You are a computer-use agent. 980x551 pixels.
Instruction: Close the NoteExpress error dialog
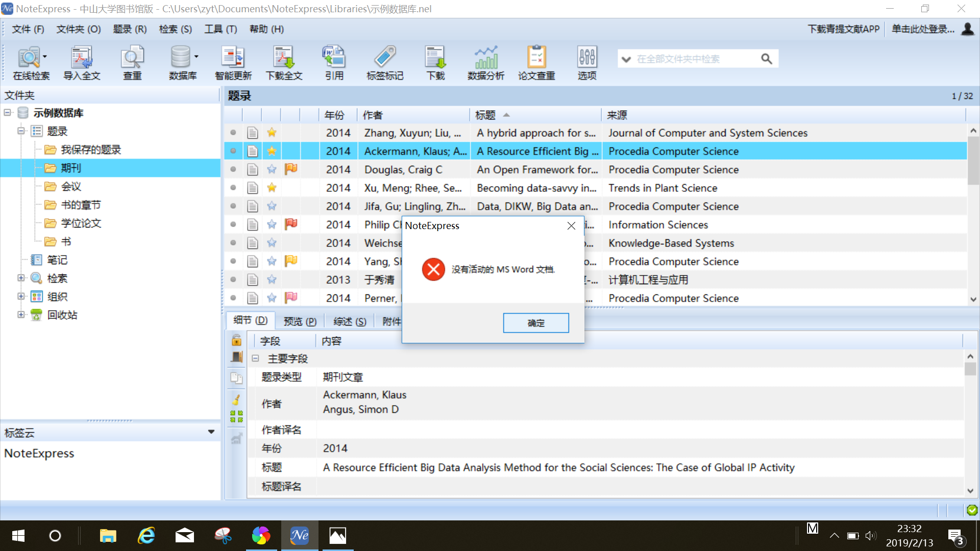(571, 226)
